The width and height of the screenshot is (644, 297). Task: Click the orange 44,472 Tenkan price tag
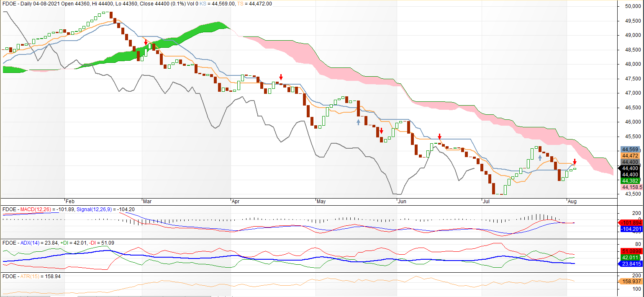pos(630,156)
